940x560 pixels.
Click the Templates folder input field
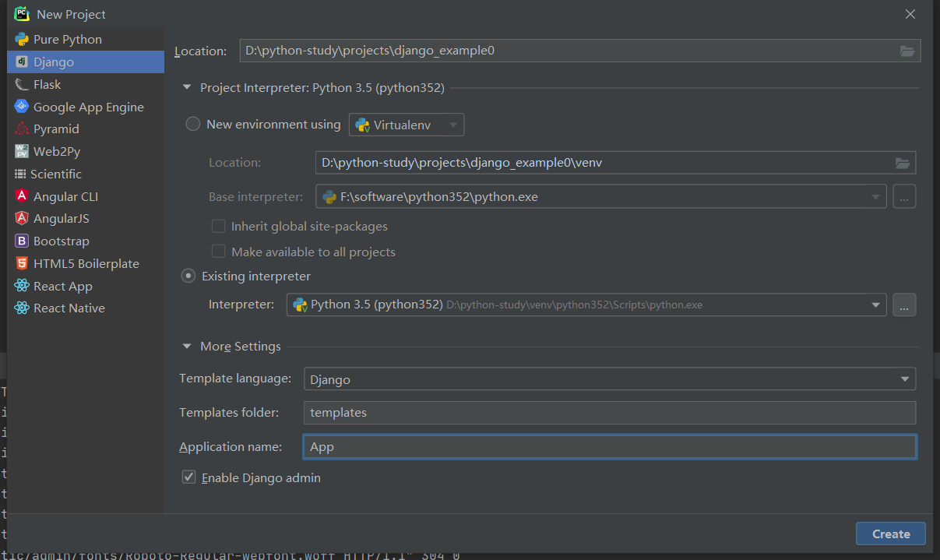(x=609, y=413)
